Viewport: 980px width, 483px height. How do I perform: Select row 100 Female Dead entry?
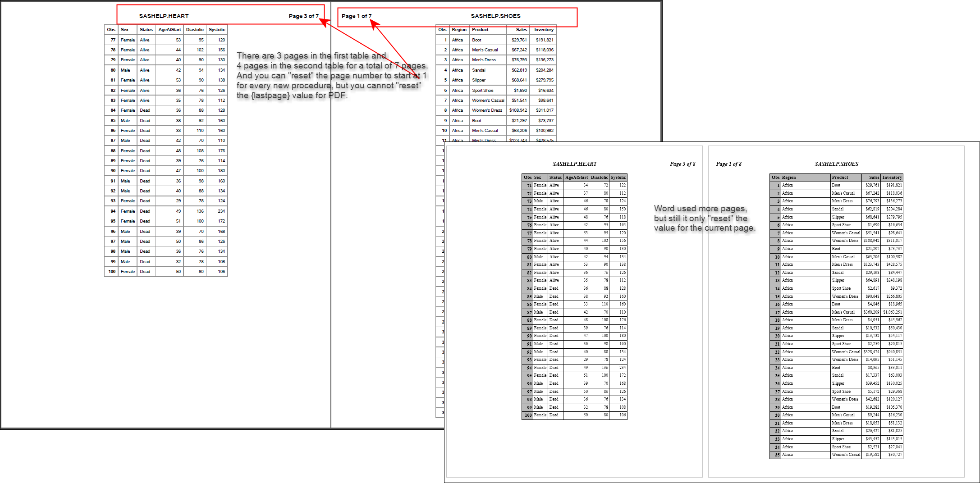point(135,271)
